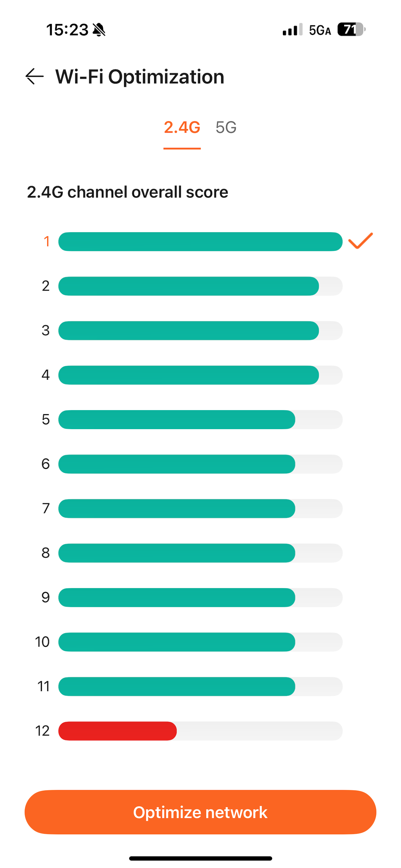Viewport: 401px width, 868px height.
Task: Tap the cellular signal bars icon
Action: tap(293, 30)
